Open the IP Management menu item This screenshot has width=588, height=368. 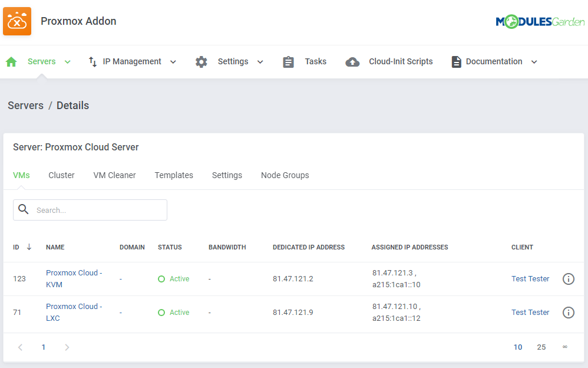(x=132, y=61)
